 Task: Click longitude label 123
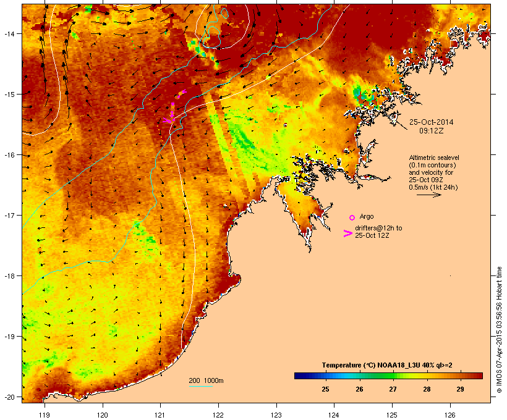[x=276, y=415]
